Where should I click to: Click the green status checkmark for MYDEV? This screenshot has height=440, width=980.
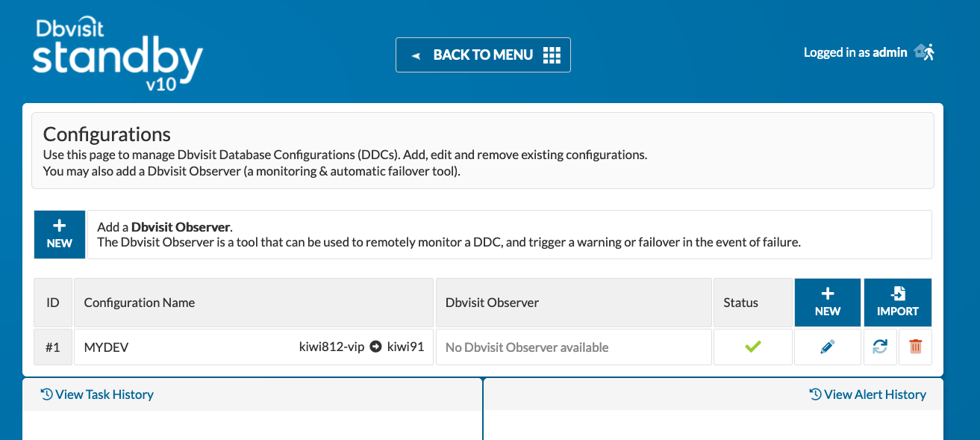tap(753, 347)
